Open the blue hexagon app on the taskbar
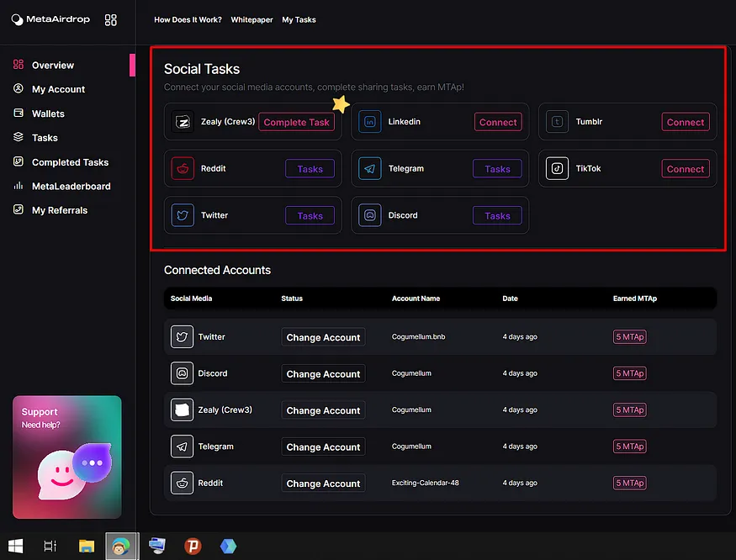The height and width of the screenshot is (560, 736). (228, 546)
